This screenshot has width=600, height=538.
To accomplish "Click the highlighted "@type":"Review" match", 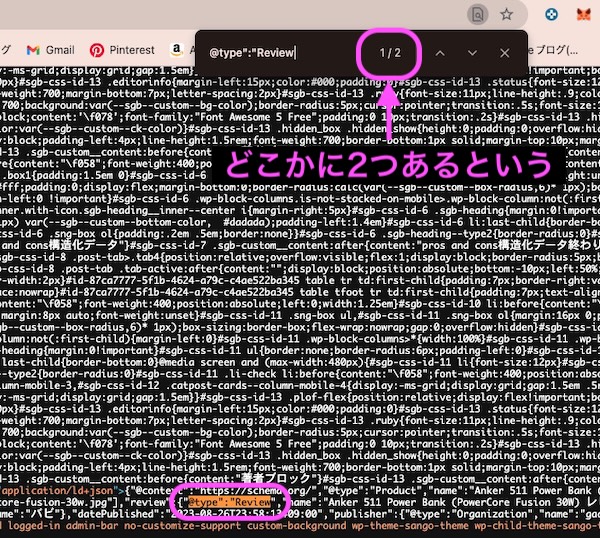I will tap(230, 502).
